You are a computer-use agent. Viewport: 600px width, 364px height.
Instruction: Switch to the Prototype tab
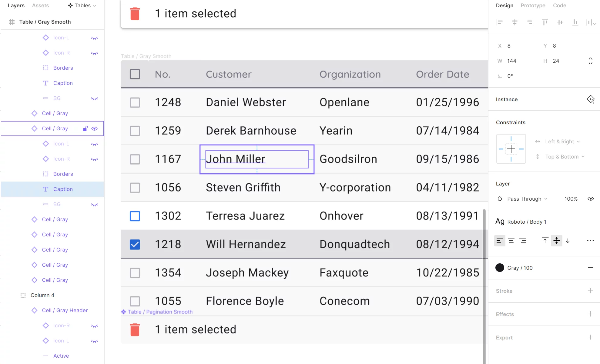[x=533, y=5]
